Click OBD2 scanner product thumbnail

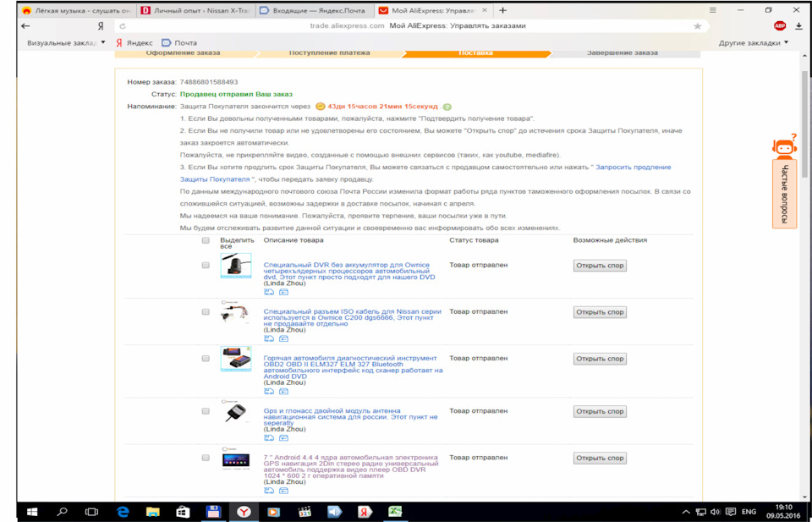tap(236, 359)
